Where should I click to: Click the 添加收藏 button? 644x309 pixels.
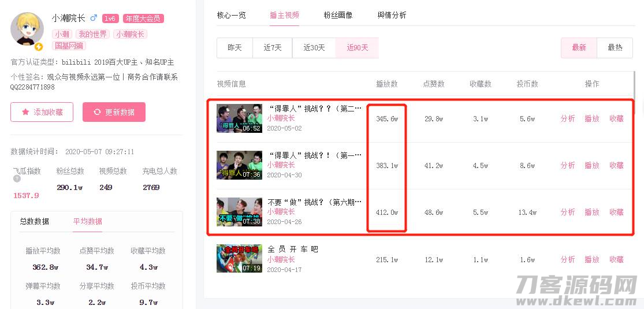click(42, 112)
